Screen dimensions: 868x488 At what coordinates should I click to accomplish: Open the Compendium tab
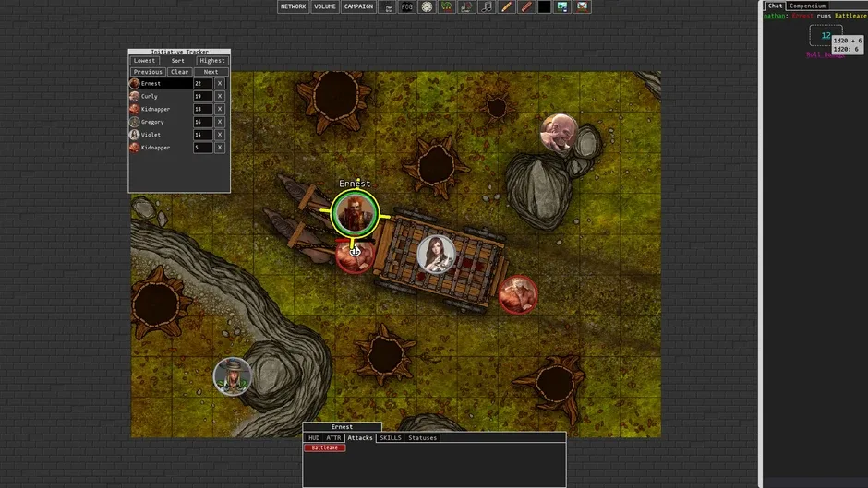[807, 6]
